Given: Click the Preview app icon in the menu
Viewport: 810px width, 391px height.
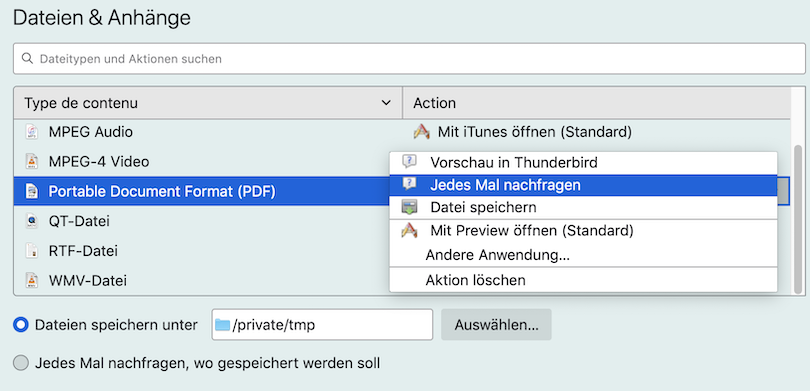Looking at the screenshot, I should (x=409, y=230).
